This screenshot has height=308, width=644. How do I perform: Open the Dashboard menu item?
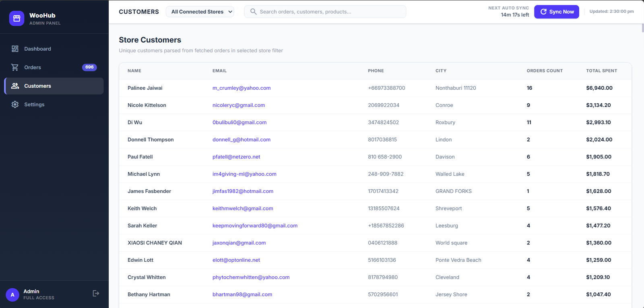click(x=54, y=49)
